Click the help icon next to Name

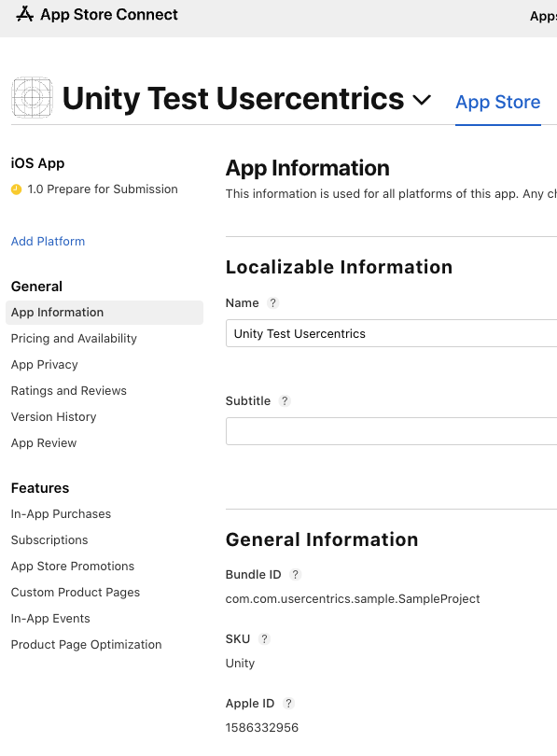[272, 302]
